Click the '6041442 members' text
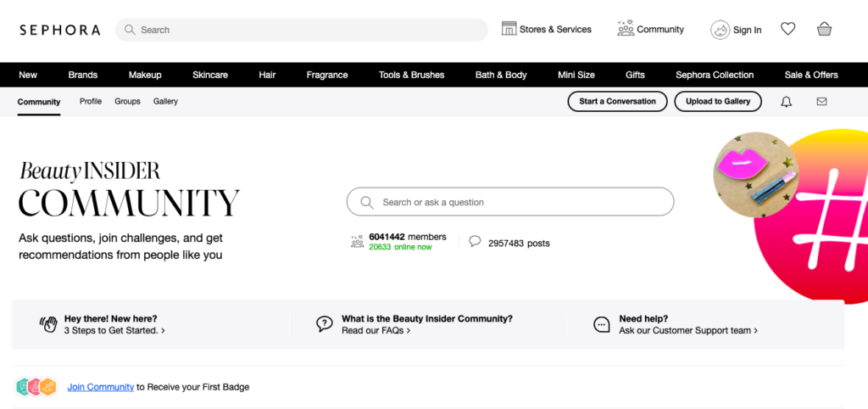This screenshot has height=409, width=868. point(408,238)
